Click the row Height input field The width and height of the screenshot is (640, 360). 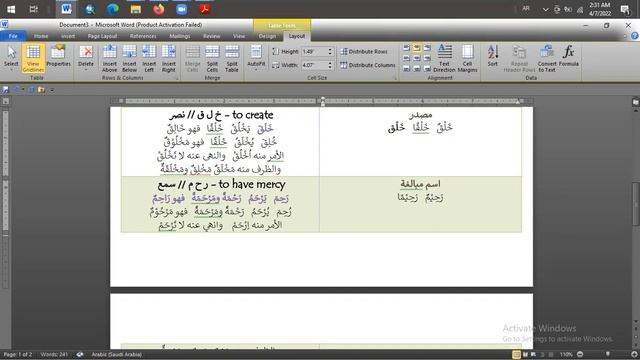coord(314,51)
